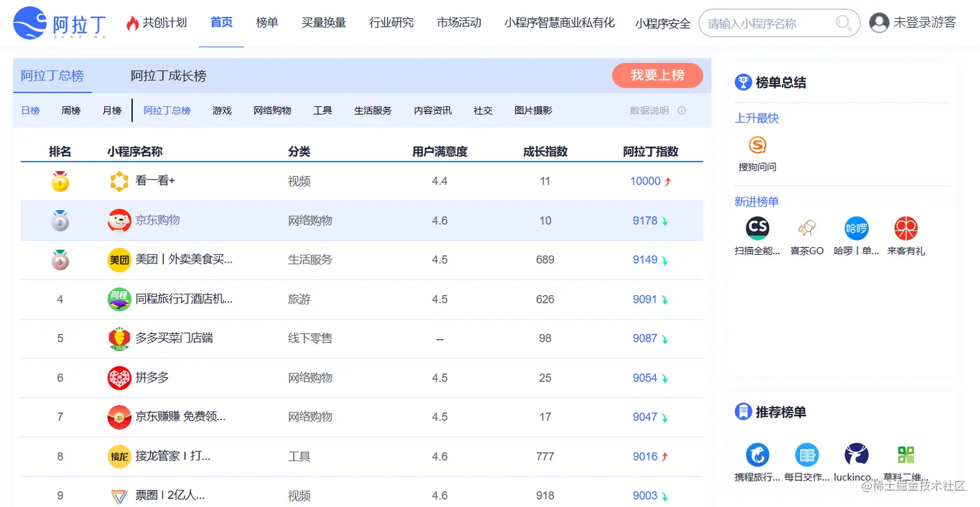Click the 阿拉丁指数 column header
The height and width of the screenshot is (507, 980).
point(651,152)
